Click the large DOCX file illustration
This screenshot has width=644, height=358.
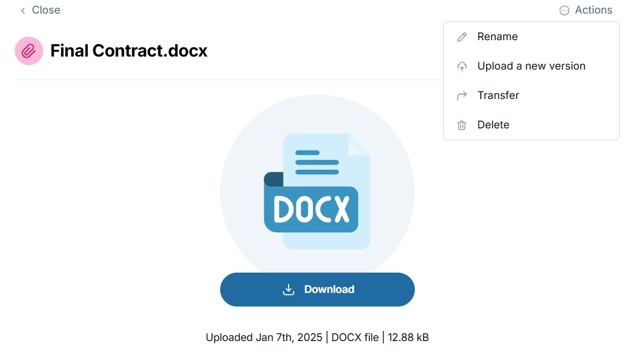coord(317,191)
